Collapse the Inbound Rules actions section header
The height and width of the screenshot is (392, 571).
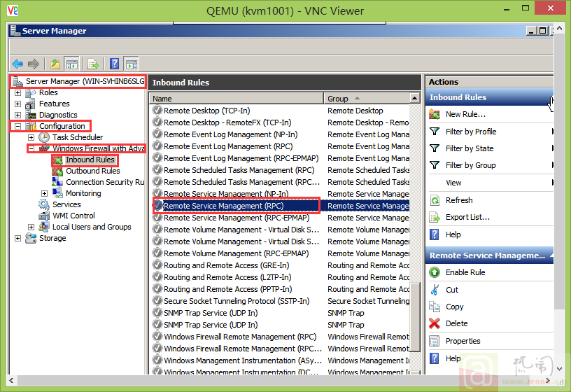[x=551, y=97]
